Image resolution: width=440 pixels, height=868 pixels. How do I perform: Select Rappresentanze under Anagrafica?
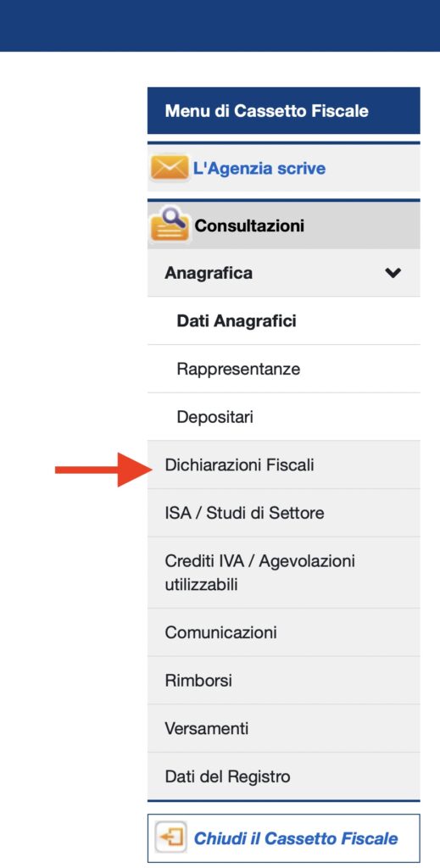pos(284,370)
